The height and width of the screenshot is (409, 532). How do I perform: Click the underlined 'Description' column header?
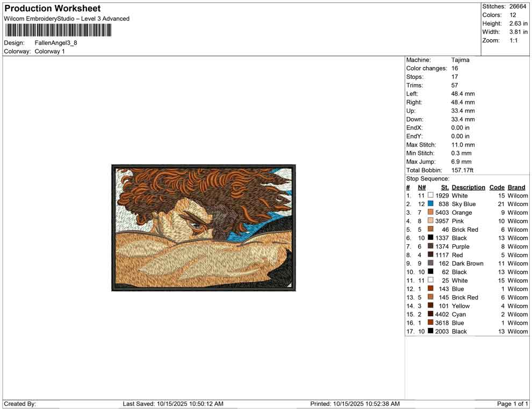click(x=469, y=187)
